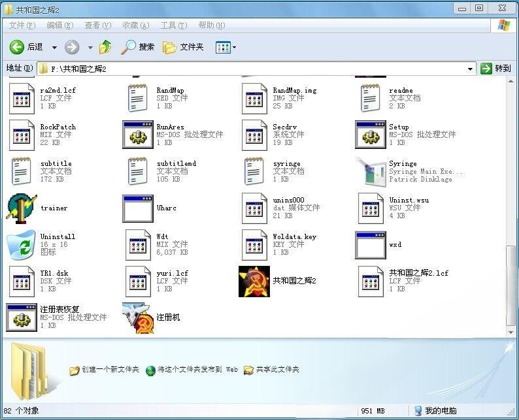This screenshot has height=420, width=519.
Task: Select the RunAres batch file icon
Action: pos(138,135)
